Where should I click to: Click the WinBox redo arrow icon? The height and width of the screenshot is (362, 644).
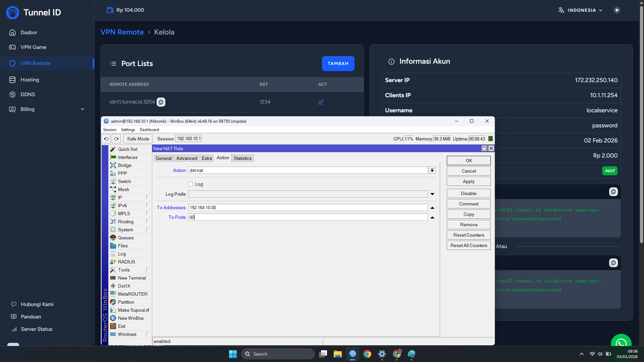point(116,139)
